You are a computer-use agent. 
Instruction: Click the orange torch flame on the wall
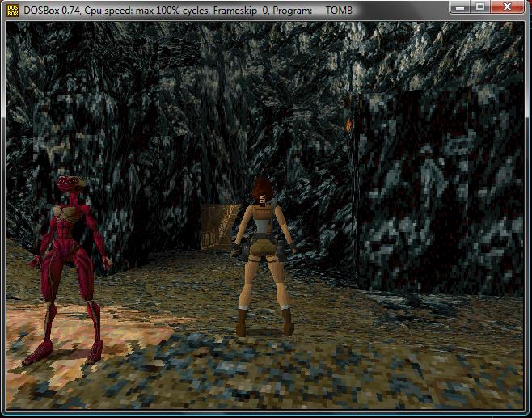click(x=348, y=125)
